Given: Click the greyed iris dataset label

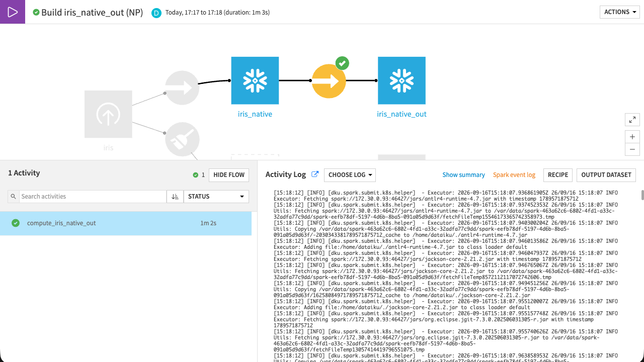Looking at the screenshot, I should click(108, 148).
